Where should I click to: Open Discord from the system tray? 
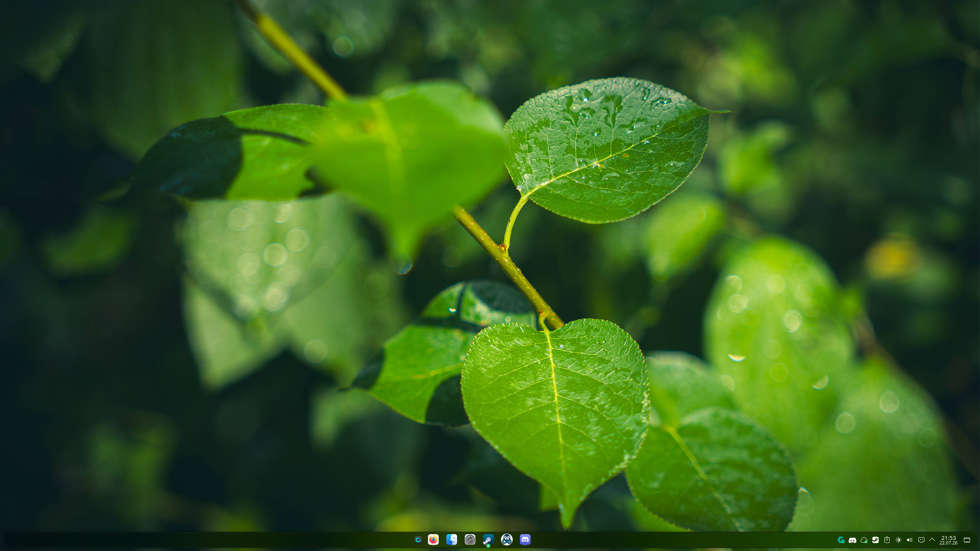(x=852, y=540)
